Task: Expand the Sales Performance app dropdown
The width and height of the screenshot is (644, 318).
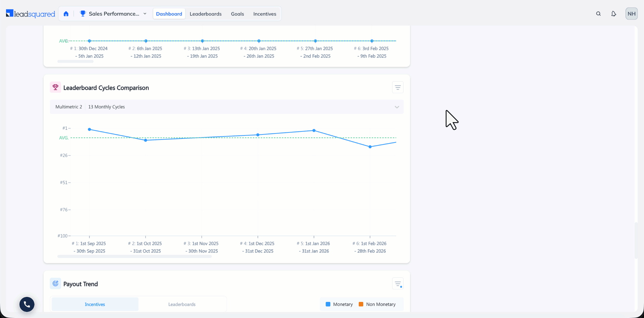Action: pyautogui.click(x=145, y=14)
